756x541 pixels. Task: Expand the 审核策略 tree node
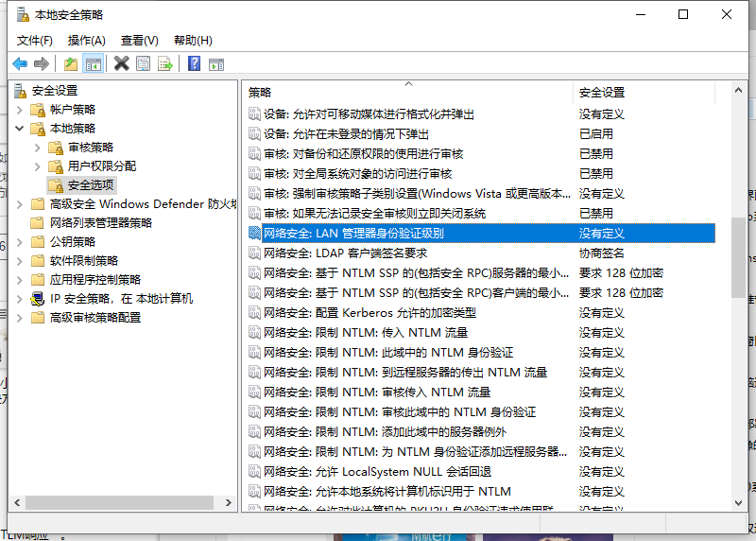click(38, 148)
